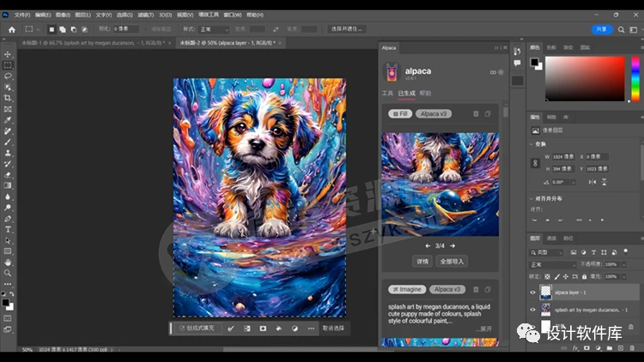Copy the Imagine generation entry in Alpaca panel
644x362 pixels.
[x=488, y=289]
